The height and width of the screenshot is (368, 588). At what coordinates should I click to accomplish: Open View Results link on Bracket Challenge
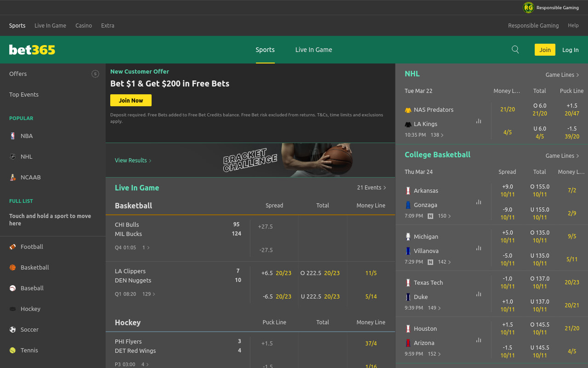tap(133, 160)
